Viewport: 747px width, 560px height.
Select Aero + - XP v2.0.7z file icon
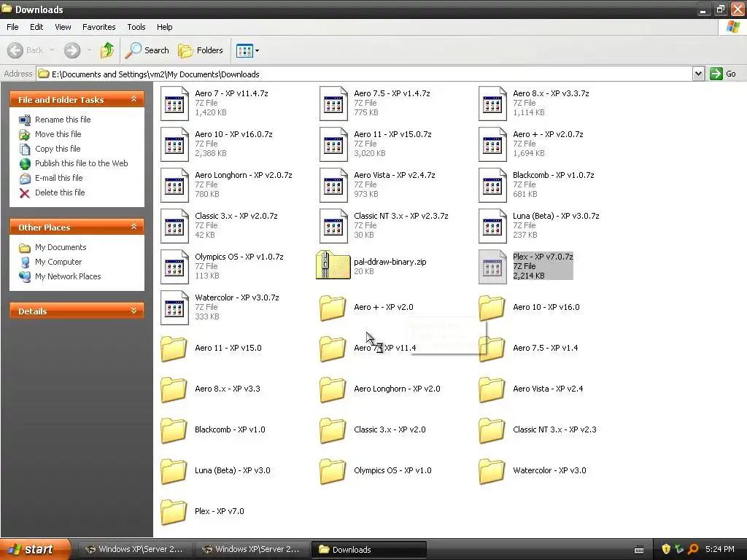pyautogui.click(x=492, y=144)
